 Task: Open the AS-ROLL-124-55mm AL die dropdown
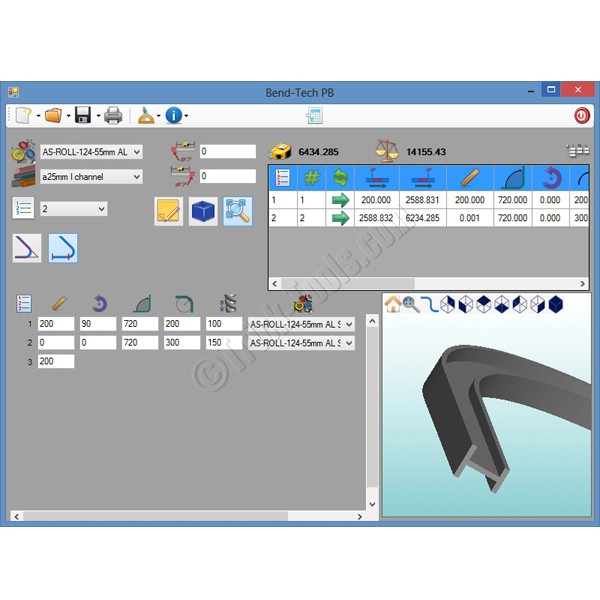point(91,152)
